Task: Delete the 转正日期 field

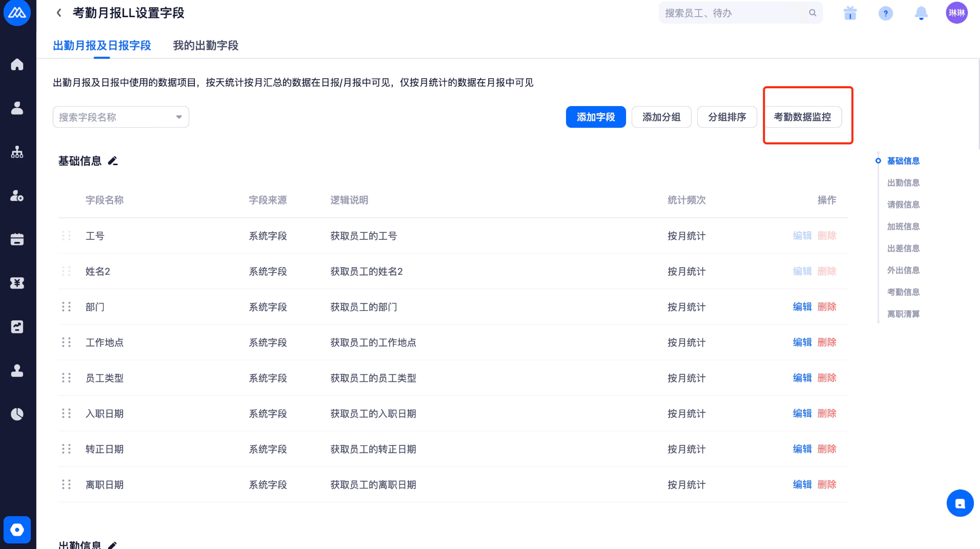Action: [x=827, y=449]
